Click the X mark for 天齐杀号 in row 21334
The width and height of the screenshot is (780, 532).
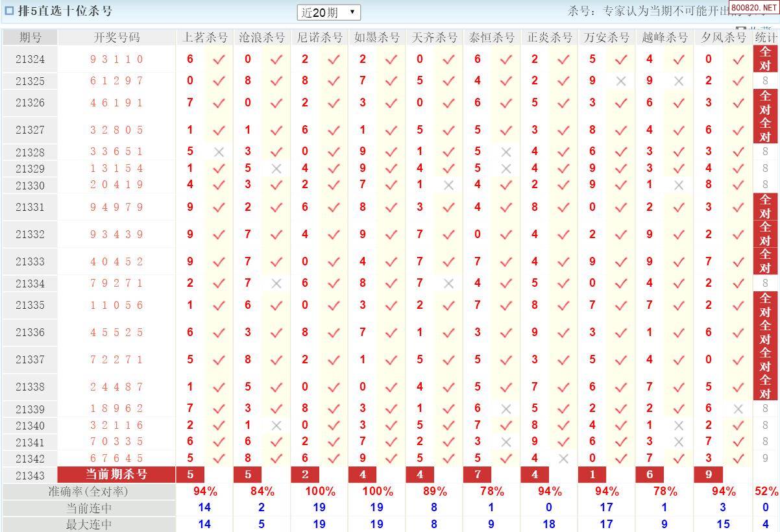click(x=448, y=284)
